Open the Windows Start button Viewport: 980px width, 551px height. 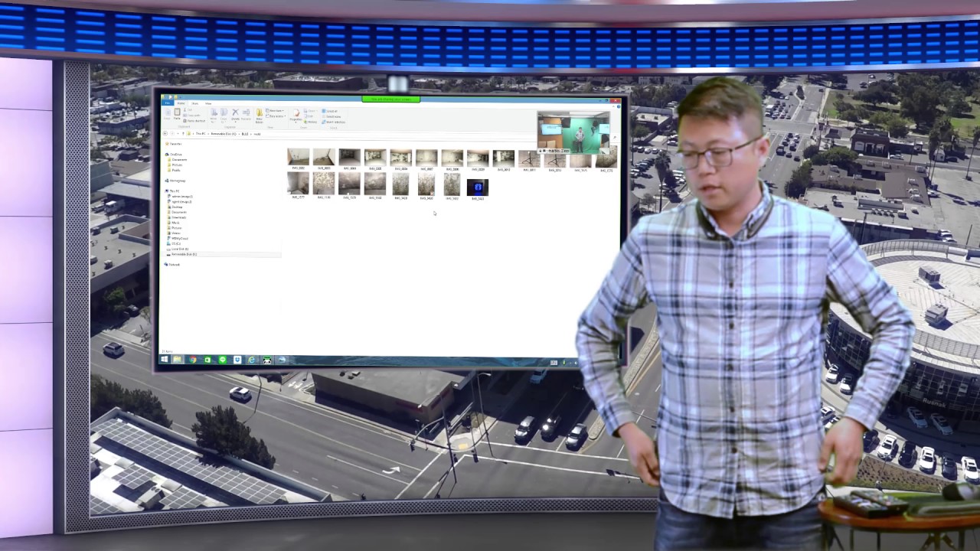[x=164, y=360]
